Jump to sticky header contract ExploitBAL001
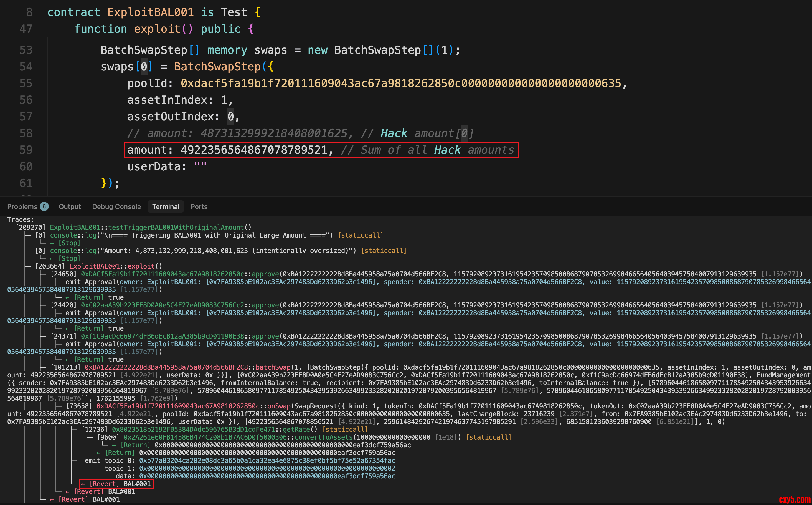This screenshot has width=812, height=505. tap(150, 12)
